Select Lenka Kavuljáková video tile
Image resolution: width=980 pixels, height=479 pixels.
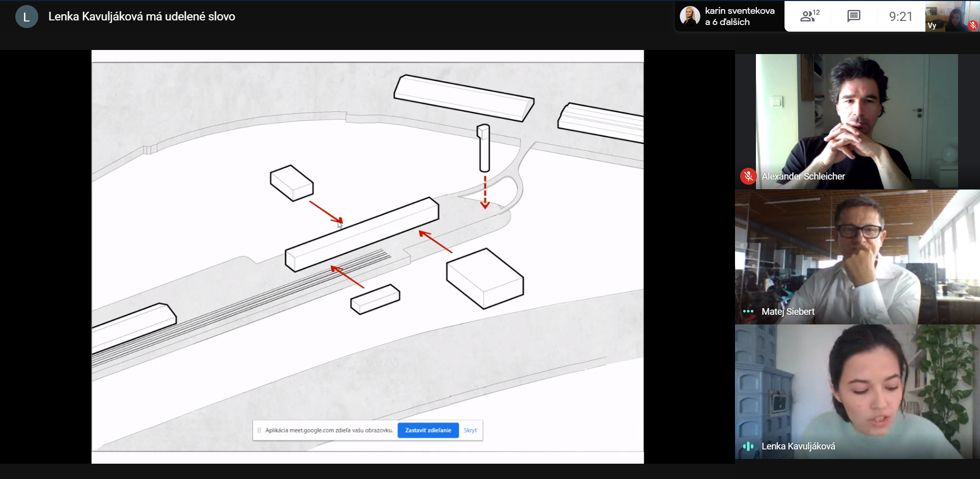coord(857,392)
